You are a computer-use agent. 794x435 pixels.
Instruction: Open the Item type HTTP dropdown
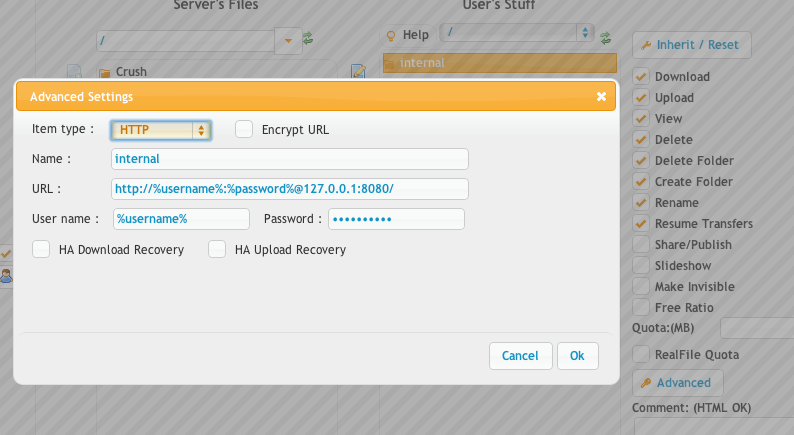pyautogui.click(x=161, y=130)
